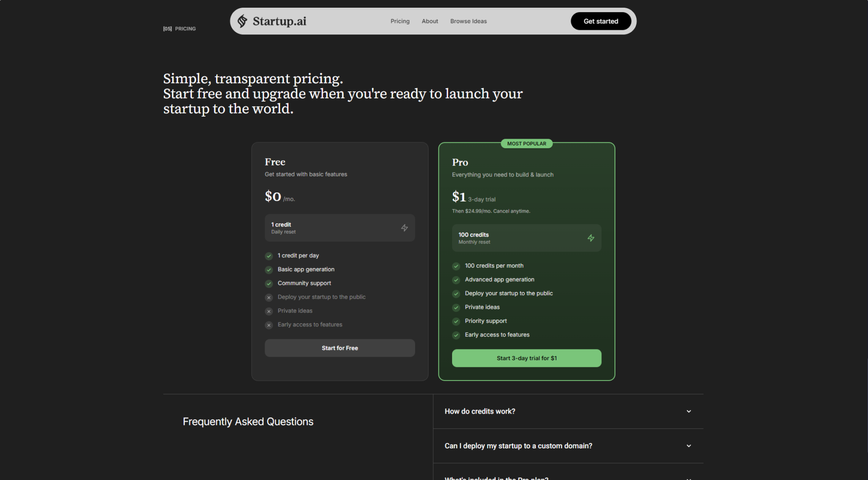Click the checkmark beside Advanced app generation
The image size is (868, 480).
(456, 280)
